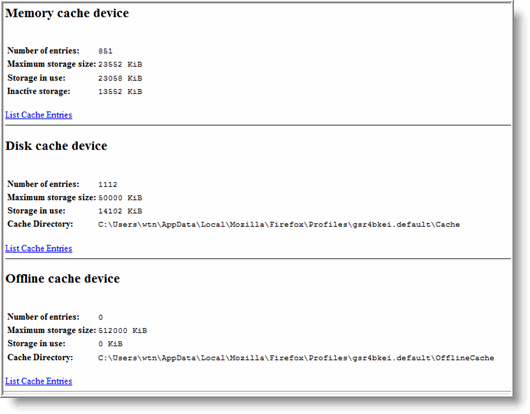Screen dimensions: 530x414
Task: Open Disk cache device List Cache Entries link
Action: [x=39, y=248]
